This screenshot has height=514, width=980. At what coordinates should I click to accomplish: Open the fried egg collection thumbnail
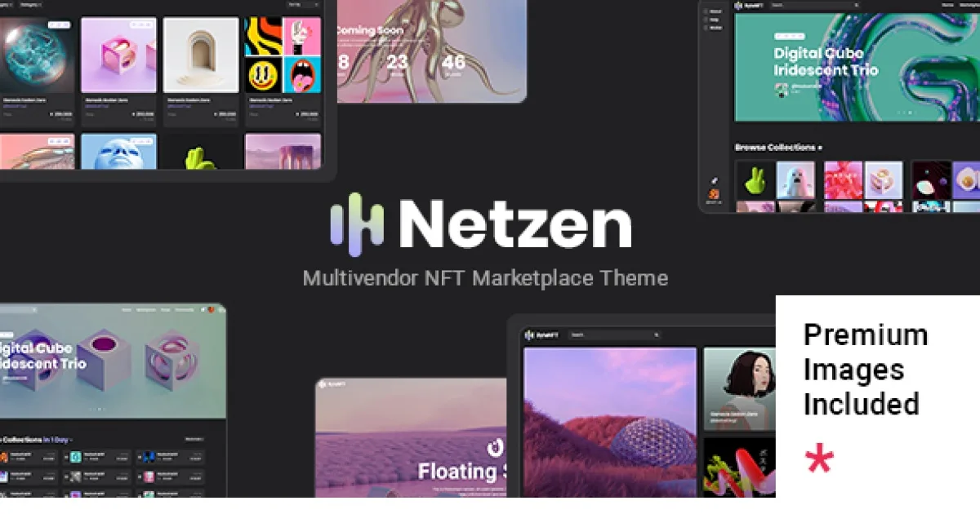click(x=966, y=180)
